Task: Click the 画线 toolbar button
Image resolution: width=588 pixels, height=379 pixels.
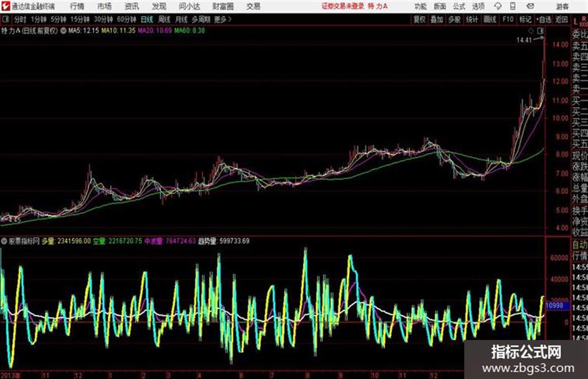Action: (490, 19)
